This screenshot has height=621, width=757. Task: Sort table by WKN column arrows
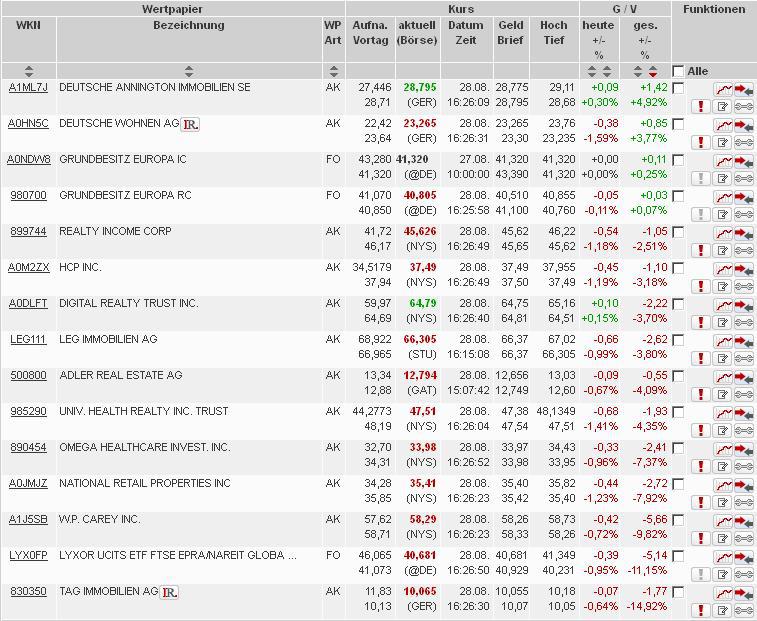pos(28,71)
